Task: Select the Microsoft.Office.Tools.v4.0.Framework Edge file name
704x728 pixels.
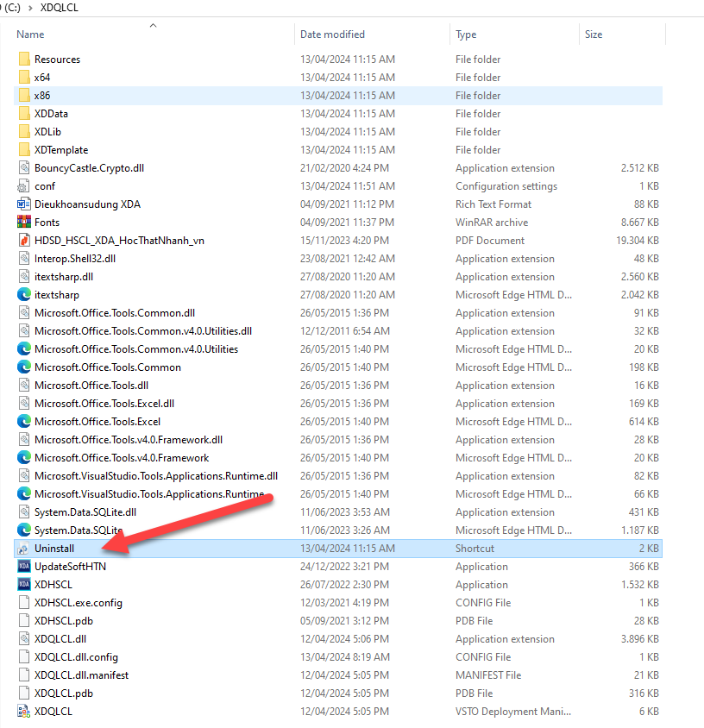Action: 122,458
